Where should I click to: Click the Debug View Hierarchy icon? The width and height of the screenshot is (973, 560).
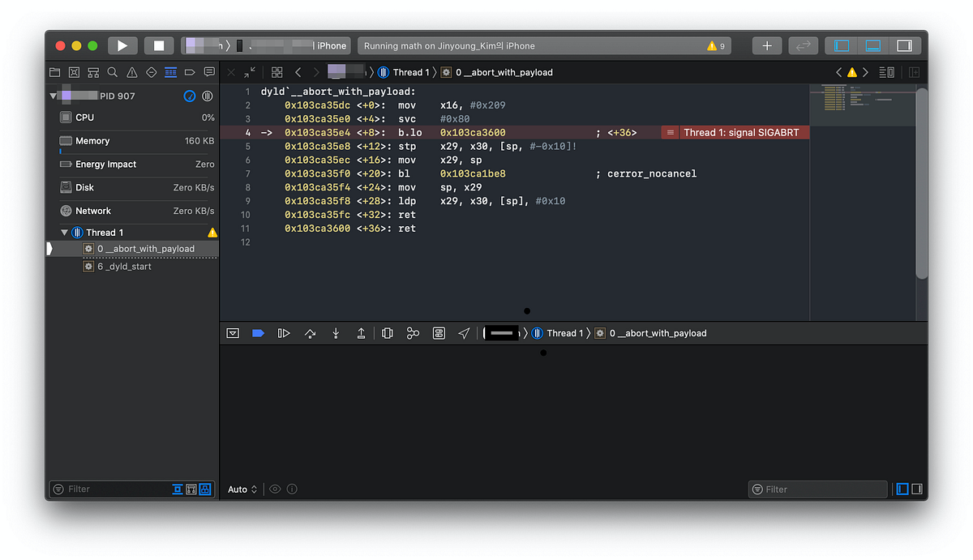point(387,333)
